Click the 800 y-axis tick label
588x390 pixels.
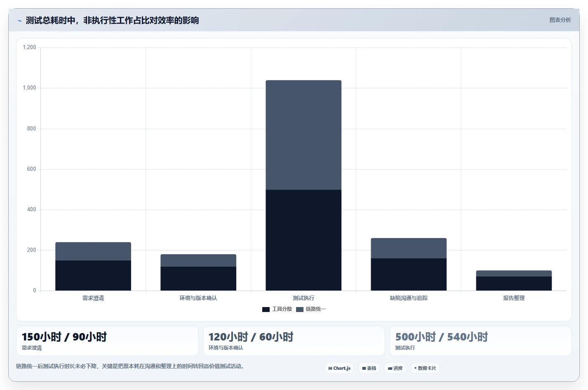pyautogui.click(x=31, y=129)
